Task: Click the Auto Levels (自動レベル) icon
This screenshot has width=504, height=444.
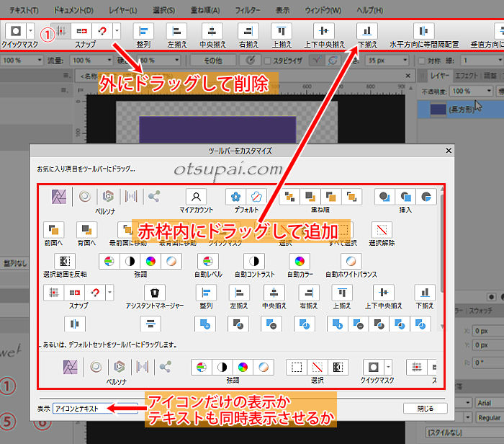Action: 207,261
